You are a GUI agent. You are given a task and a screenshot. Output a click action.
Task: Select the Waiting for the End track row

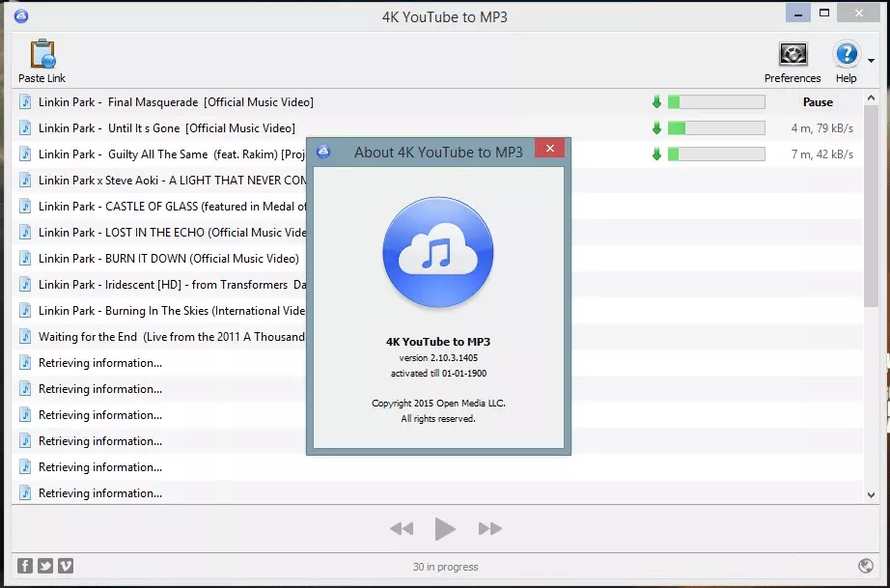[x=437, y=337]
